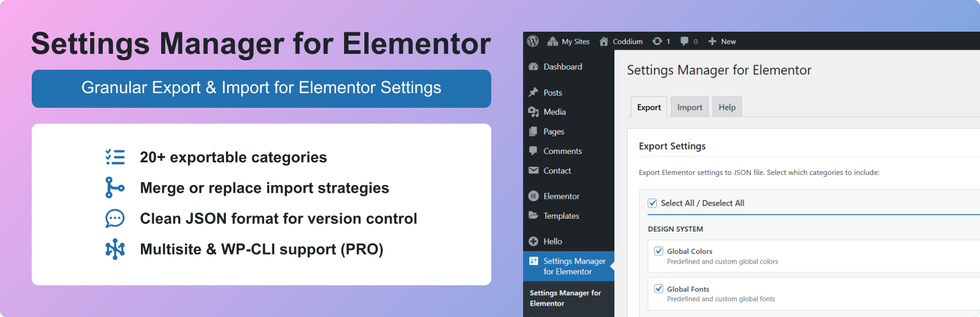Click the New content button
This screenshot has height=317, width=980.
[722, 41]
